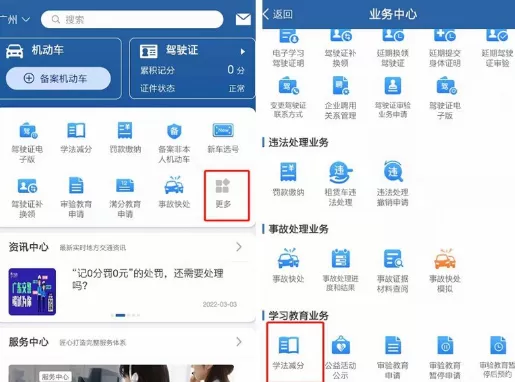Open 事故快处 on the home screen
515x382 pixels.
tap(174, 193)
